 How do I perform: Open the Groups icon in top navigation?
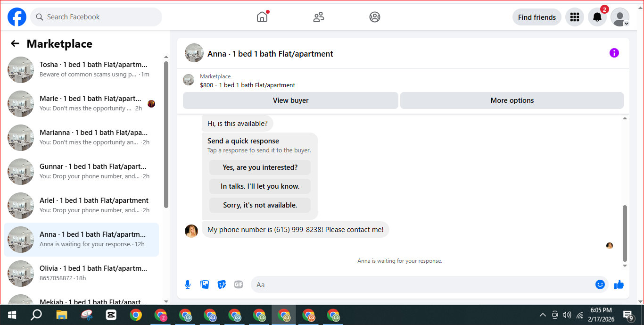coord(375,17)
